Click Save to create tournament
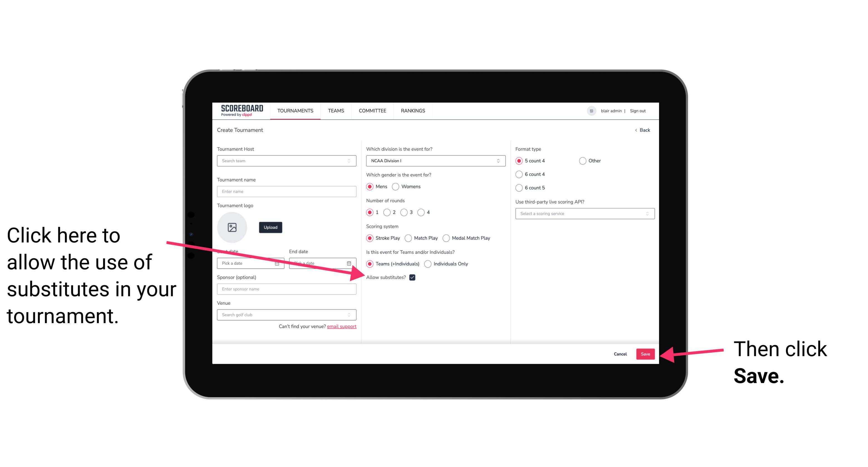The width and height of the screenshot is (868, 467). (x=646, y=353)
